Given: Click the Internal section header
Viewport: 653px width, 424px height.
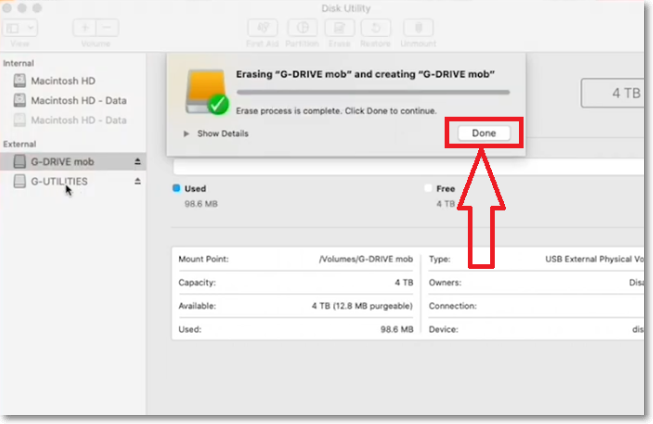Looking at the screenshot, I should [x=18, y=63].
